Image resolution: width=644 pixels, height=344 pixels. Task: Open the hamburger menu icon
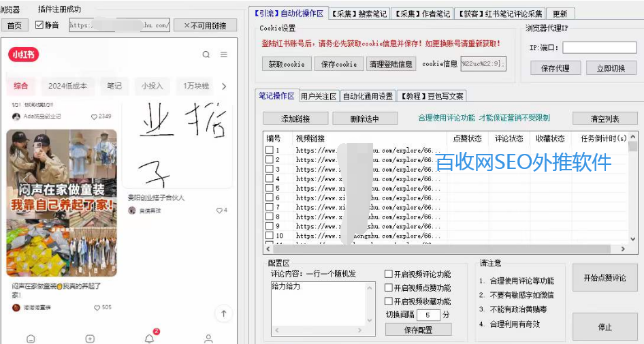coord(224,54)
